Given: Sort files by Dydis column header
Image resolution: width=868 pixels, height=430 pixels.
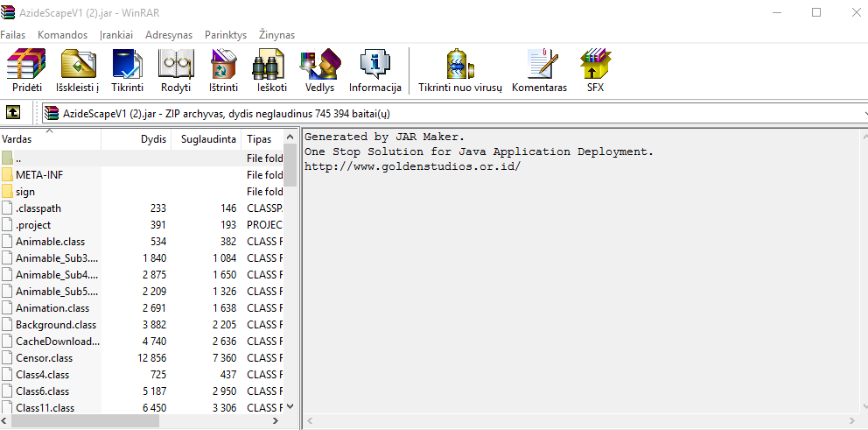Looking at the screenshot, I should coord(136,139).
